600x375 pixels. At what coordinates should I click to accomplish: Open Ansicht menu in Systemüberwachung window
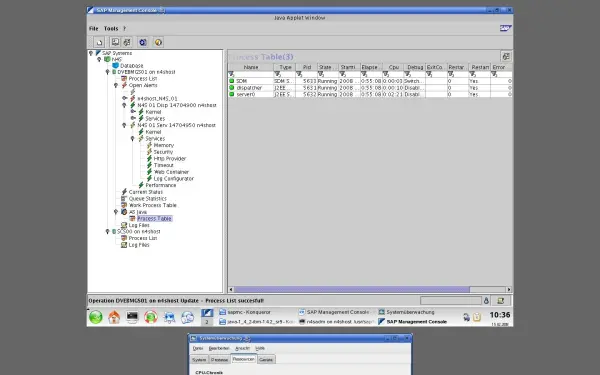pyautogui.click(x=242, y=348)
